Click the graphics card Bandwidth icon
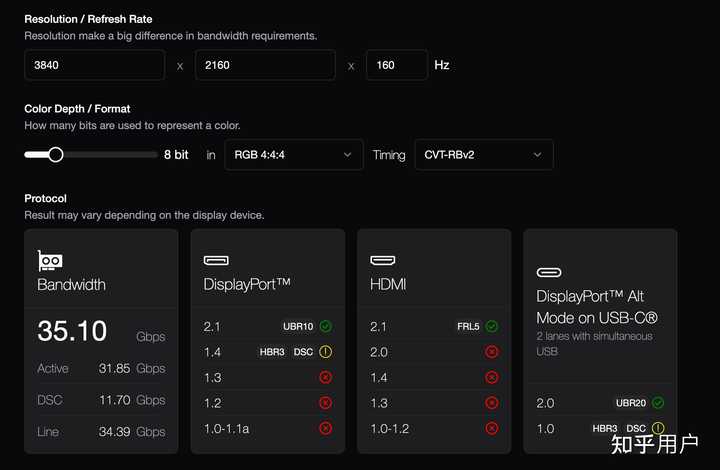Viewport: 720px width, 470px height. pos(50,261)
